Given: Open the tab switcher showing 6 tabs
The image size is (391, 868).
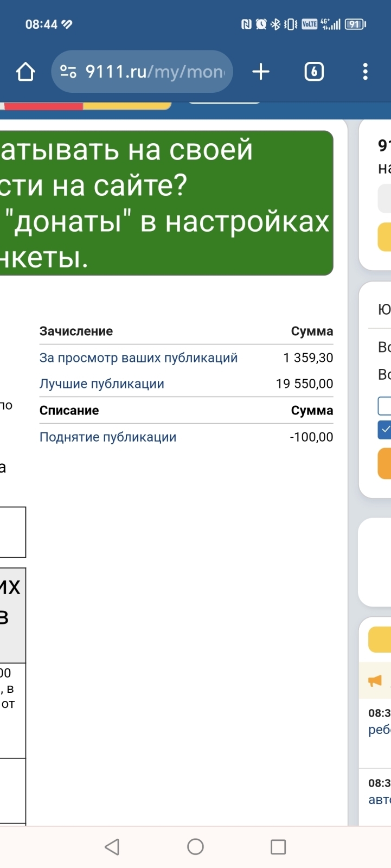Looking at the screenshot, I should (314, 72).
